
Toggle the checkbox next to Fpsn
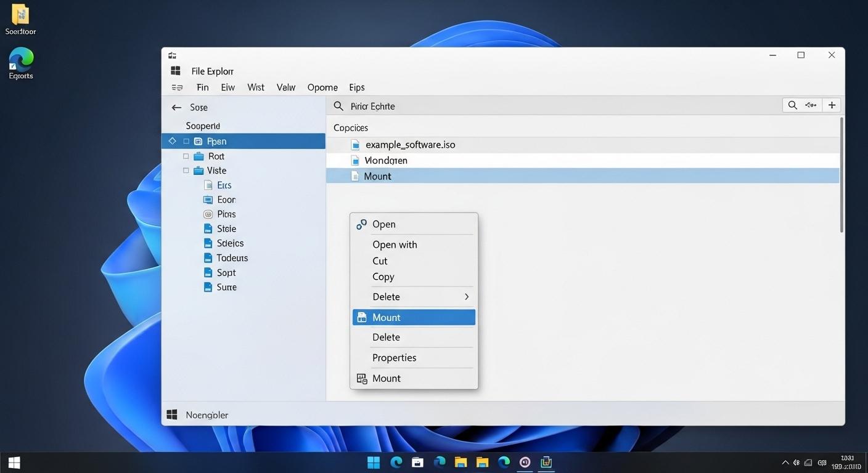click(186, 141)
